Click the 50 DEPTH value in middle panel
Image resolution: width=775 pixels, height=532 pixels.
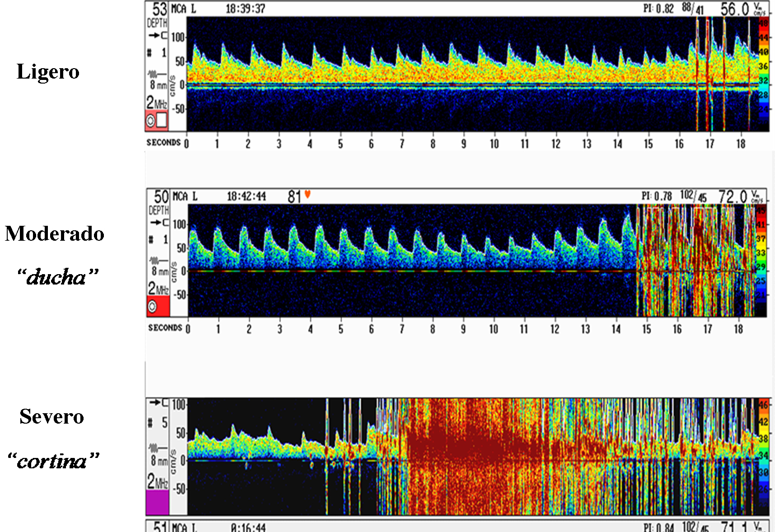[x=161, y=197]
